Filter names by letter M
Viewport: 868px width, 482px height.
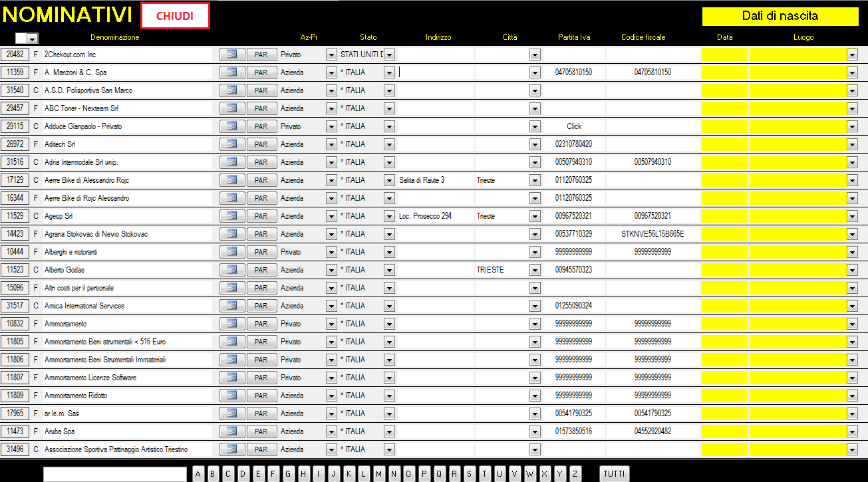379,473
